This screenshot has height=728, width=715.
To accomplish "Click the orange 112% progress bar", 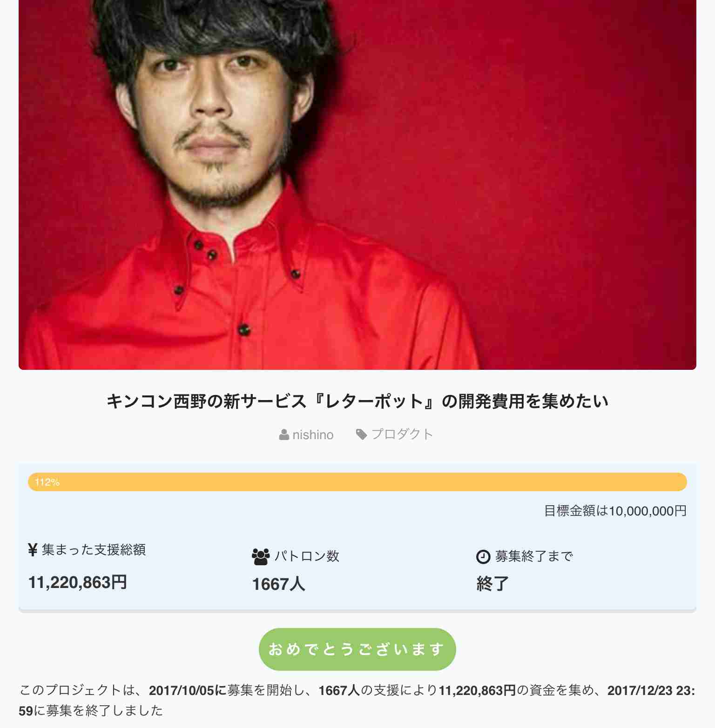I will (357, 482).
